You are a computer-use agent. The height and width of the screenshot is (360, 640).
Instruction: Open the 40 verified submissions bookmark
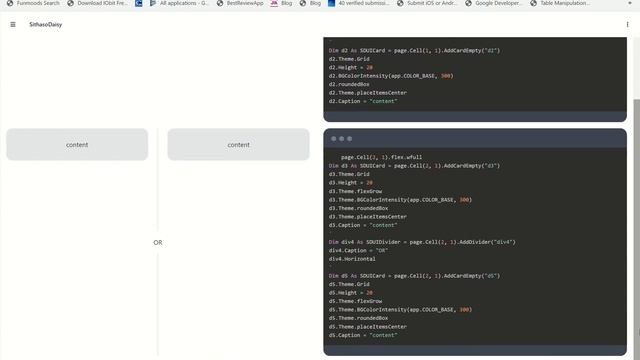click(x=358, y=3)
